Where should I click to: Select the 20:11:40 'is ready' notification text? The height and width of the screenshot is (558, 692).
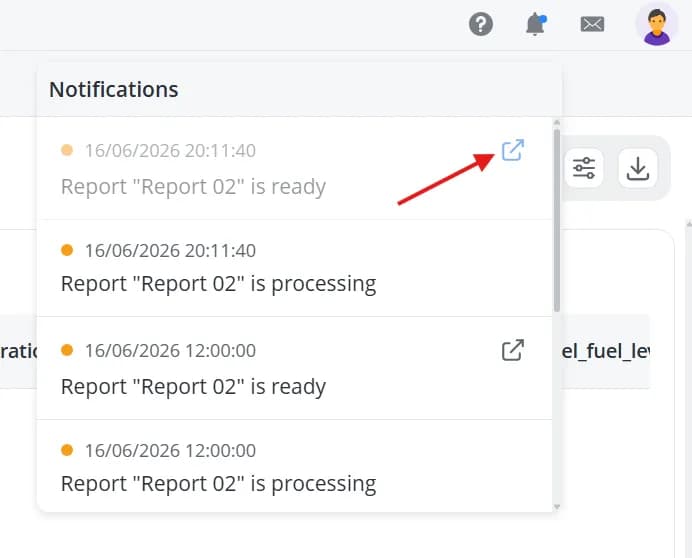tap(193, 187)
